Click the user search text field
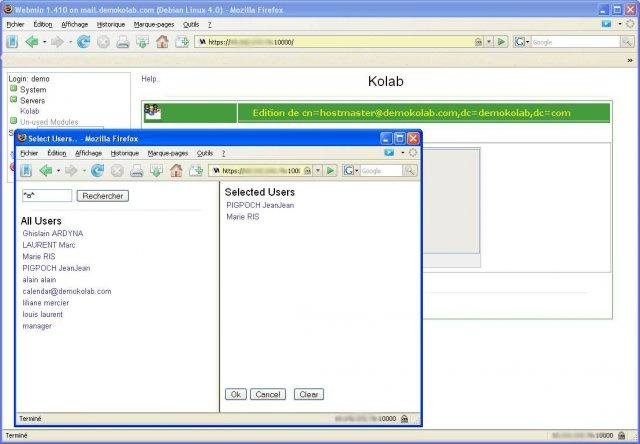Image resolution: width=640 pixels, height=444 pixels. pyautogui.click(x=47, y=195)
